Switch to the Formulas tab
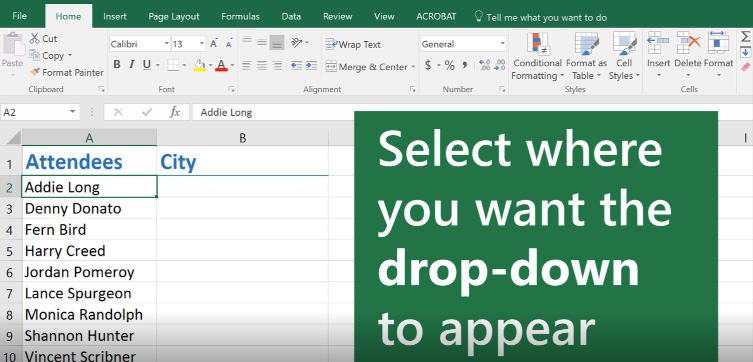Screen dimensions: 753x362 (x=240, y=16)
